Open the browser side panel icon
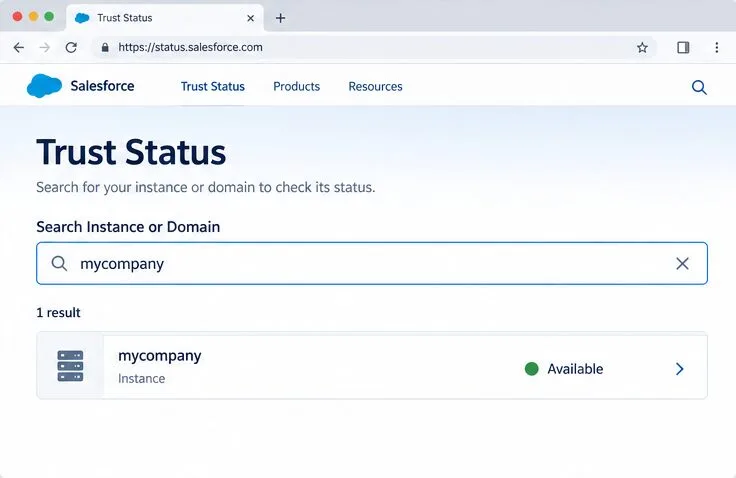 (683, 47)
